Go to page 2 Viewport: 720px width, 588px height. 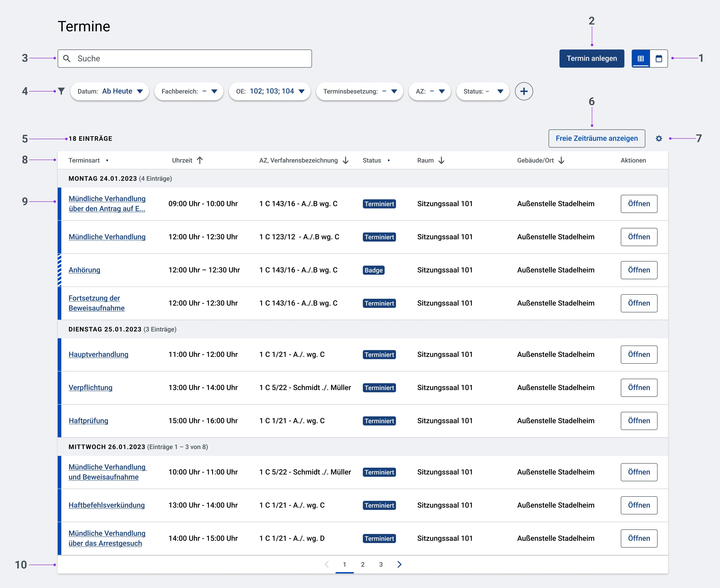[x=363, y=564]
